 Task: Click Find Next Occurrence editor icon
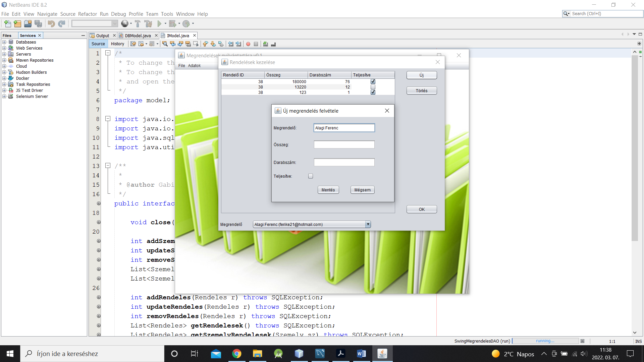tap(180, 44)
